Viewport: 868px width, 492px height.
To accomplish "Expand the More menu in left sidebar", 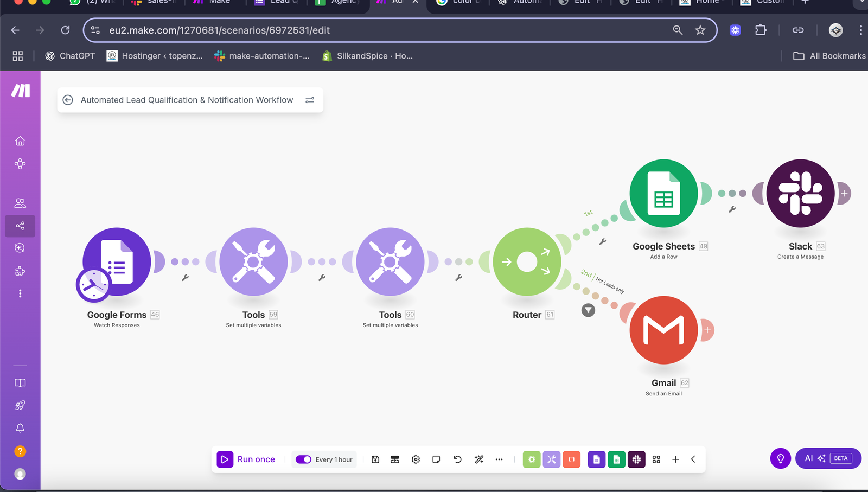I will click(20, 293).
